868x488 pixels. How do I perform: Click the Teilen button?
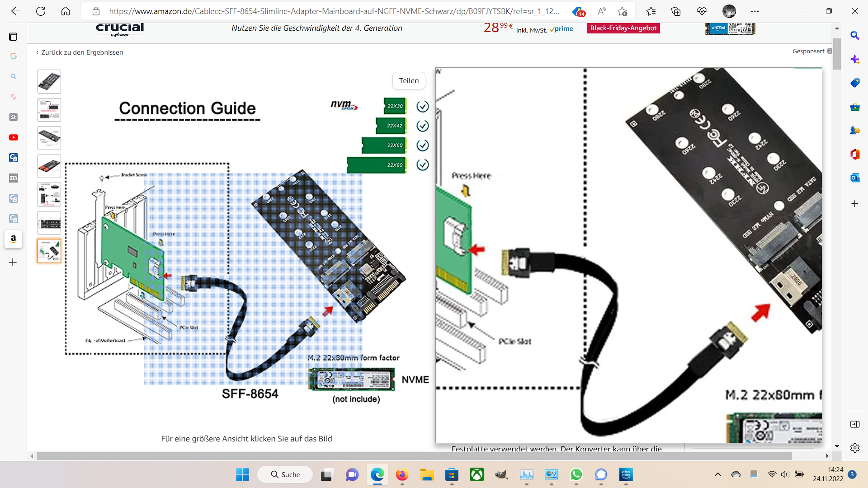point(409,80)
